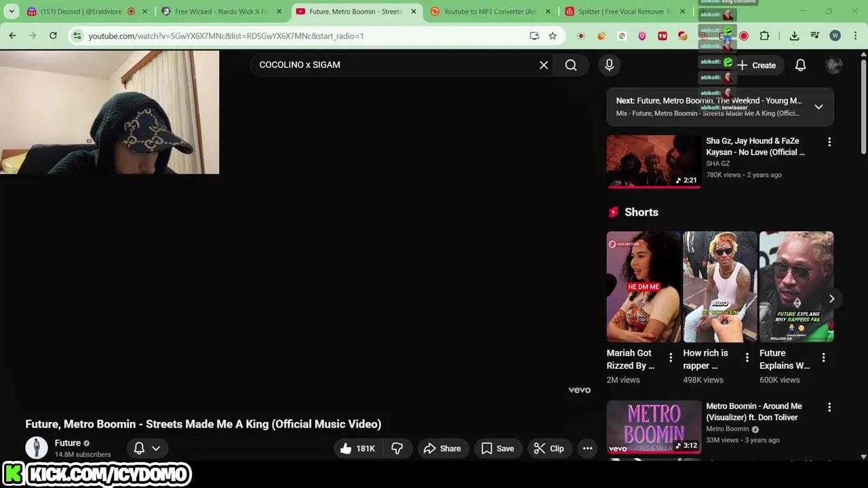Switch to Splitter Free Vocal Remover tab
Viewport: 868px width, 488px height.
(625, 12)
